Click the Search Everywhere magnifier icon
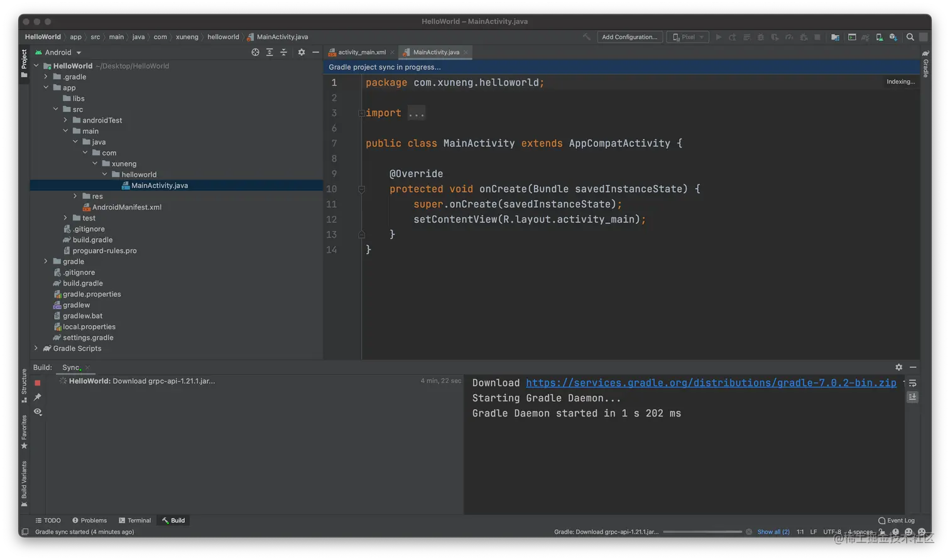Image resolution: width=950 pixels, height=560 pixels. (910, 37)
